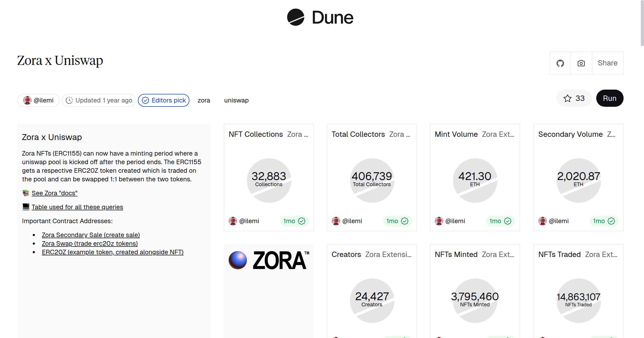
Task: Click the Dune logo at top
Action: coord(320,17)
